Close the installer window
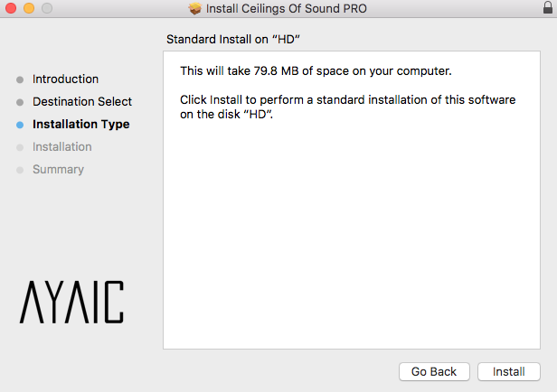The width and height of the screenshot is (557, 392). click(11, 9)
